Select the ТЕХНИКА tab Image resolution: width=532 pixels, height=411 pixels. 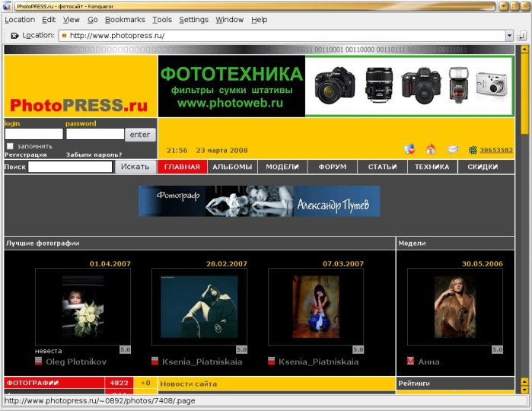(432, 167)
